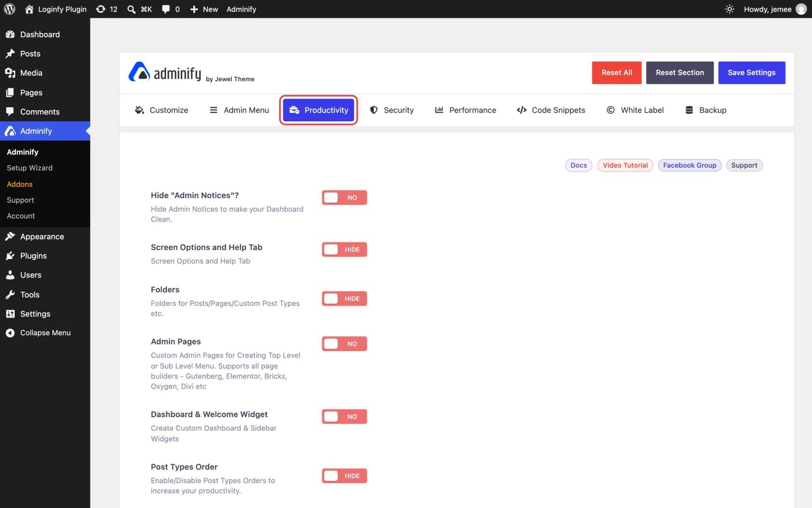Switch to the Customize tab
The image size is (812, 508).
(x=161, y=110)
